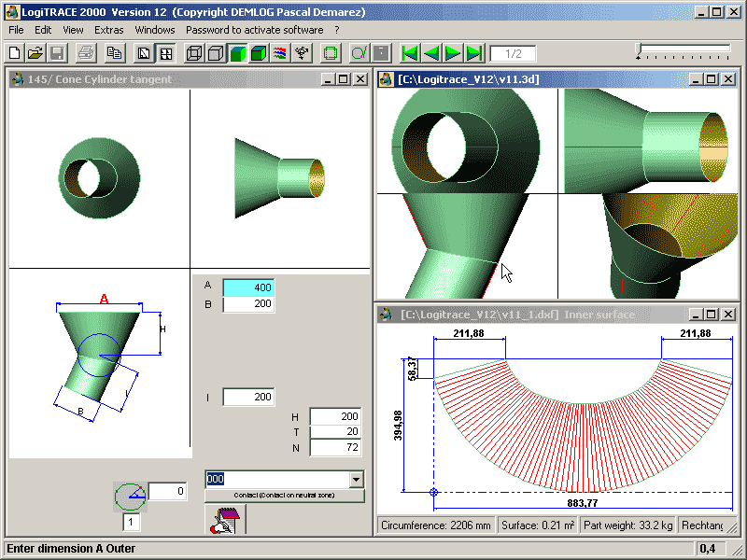Image resolution: width=747 pixels, height=560 pixels.
Task: Minimize the v11.3d 3D view window
Action: (x=696, y=79)
